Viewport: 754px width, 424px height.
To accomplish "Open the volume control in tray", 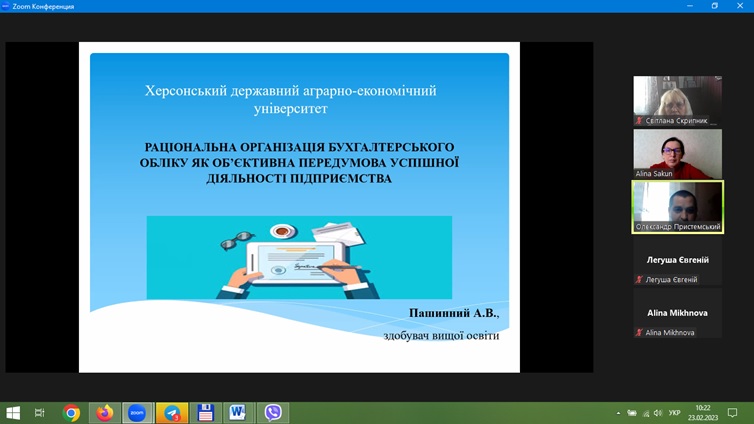I will 658,413.
